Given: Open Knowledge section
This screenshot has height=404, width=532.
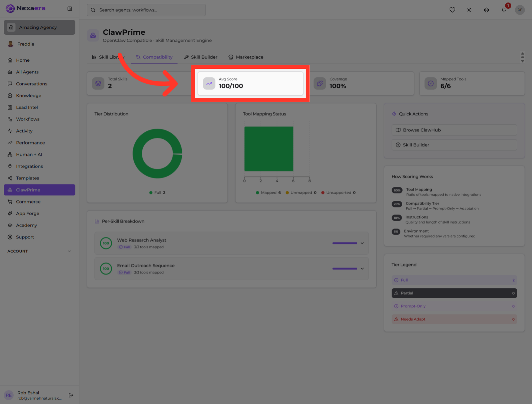Looking at the screenshot, I should [x=39, y=95].
